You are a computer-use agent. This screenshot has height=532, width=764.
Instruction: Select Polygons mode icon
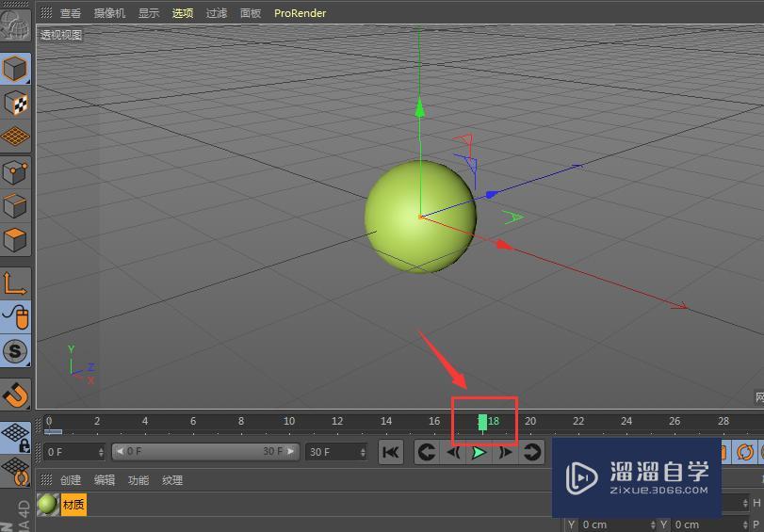coord(15,240)
